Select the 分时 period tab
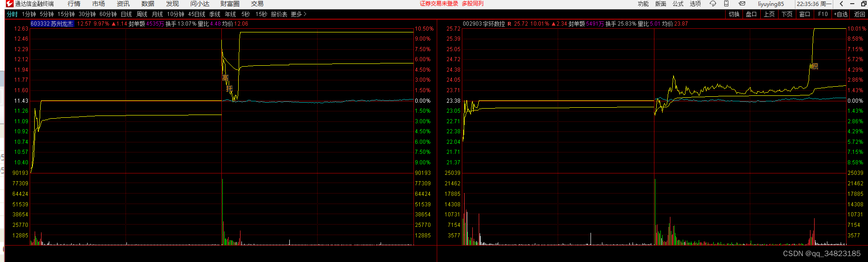The width and height of the screenshot is (868, 262). click(x=12, y=14)
